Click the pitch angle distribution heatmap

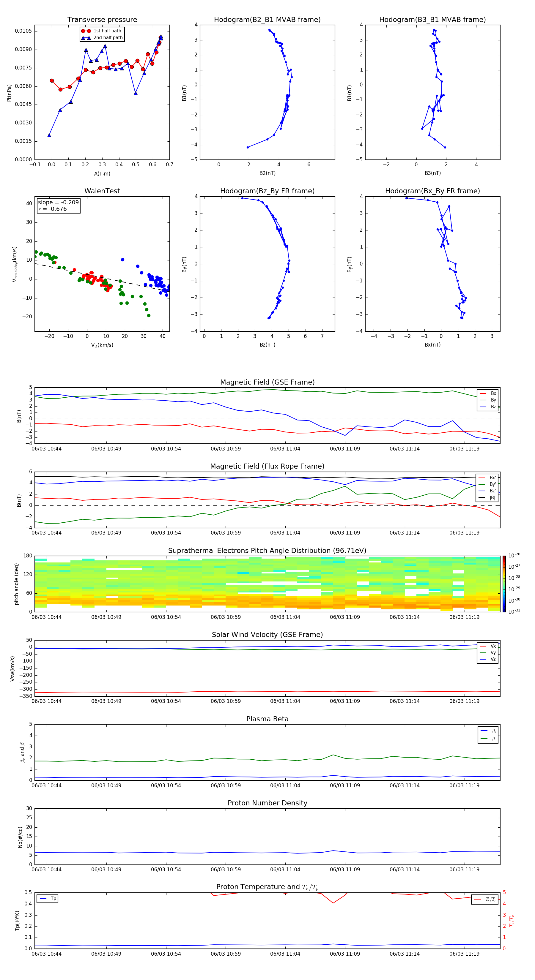point(267,584)
